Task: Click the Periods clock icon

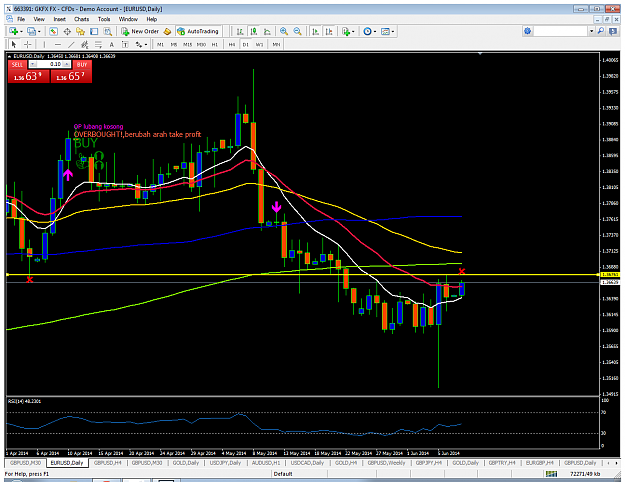Action: coord(368,31)
